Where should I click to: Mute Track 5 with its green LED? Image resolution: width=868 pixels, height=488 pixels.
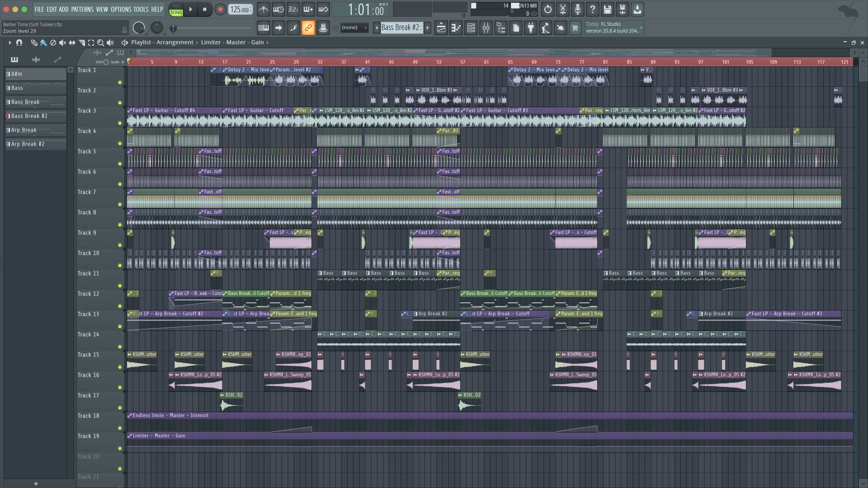[120, 164]
